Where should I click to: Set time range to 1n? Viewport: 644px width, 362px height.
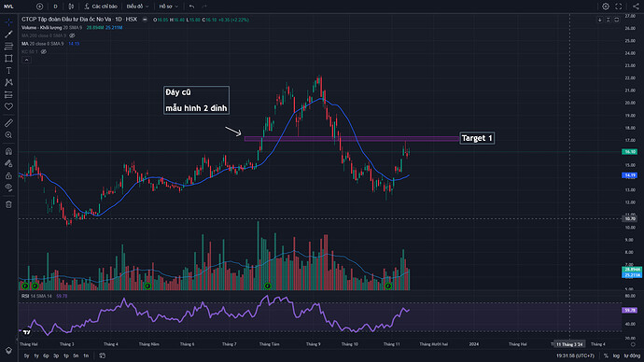click(86, 355)
